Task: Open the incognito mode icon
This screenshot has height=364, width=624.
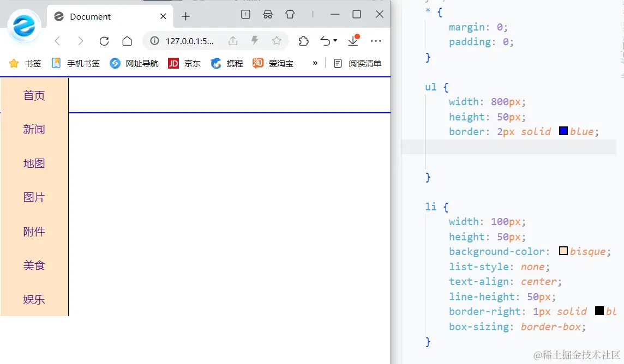Action: click(x=268, y=15)
